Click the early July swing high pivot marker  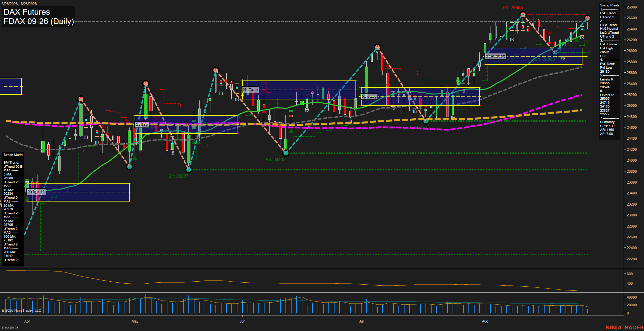coord(377,47)
